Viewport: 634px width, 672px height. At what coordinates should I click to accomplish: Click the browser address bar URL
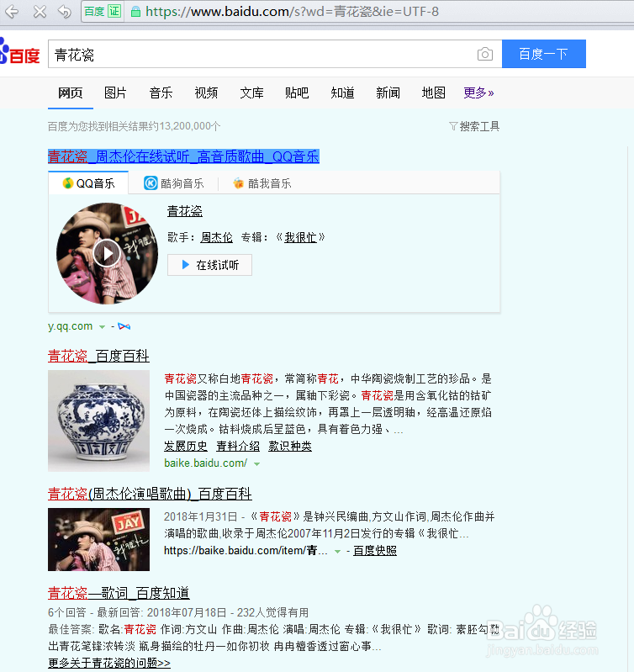point(292,12)
